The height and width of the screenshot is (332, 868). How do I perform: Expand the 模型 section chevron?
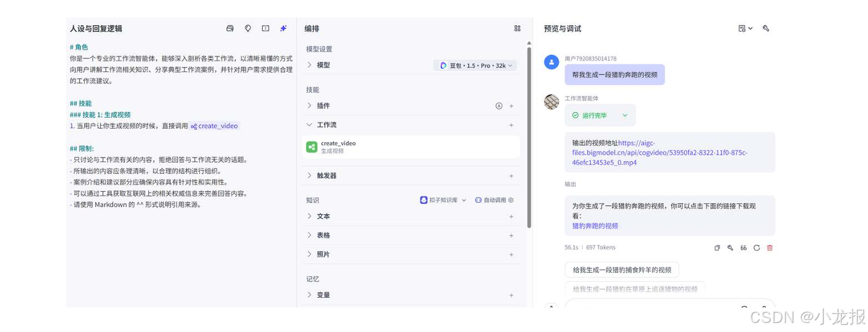click(x=309, y=65)
